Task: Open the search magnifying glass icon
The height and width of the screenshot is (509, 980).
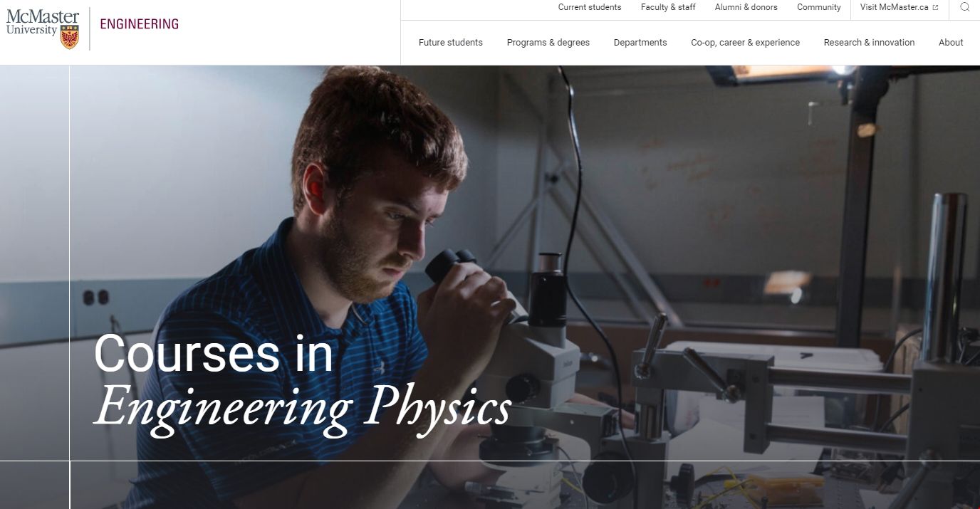Action: coord(964,7)
